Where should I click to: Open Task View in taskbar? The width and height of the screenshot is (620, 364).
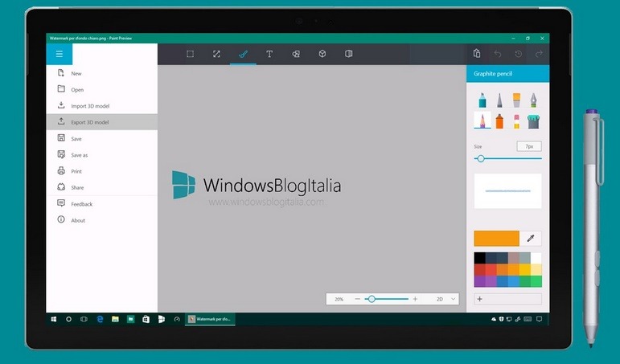tap(84, 319)
